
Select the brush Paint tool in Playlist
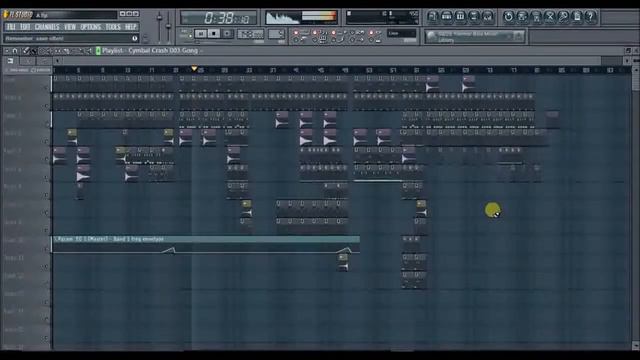pyautogui.click(x=34, y=51)
